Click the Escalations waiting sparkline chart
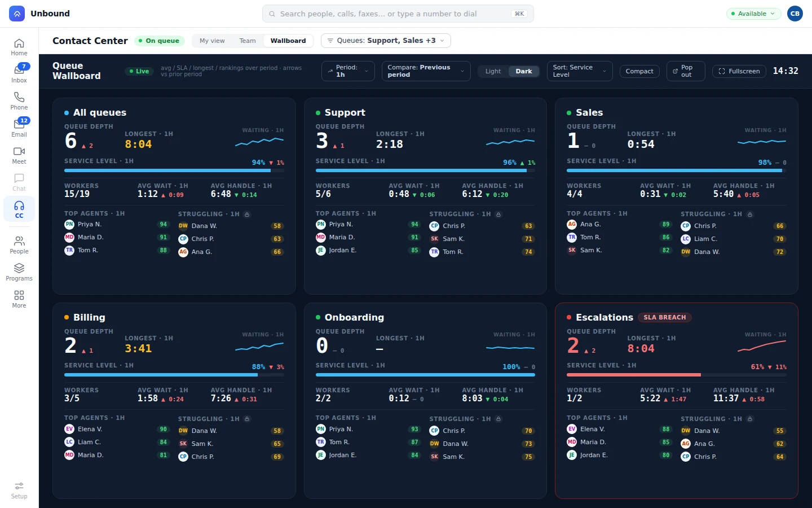Image resolution: width=812 pixels, height=508 pixels. pos(762,347)
